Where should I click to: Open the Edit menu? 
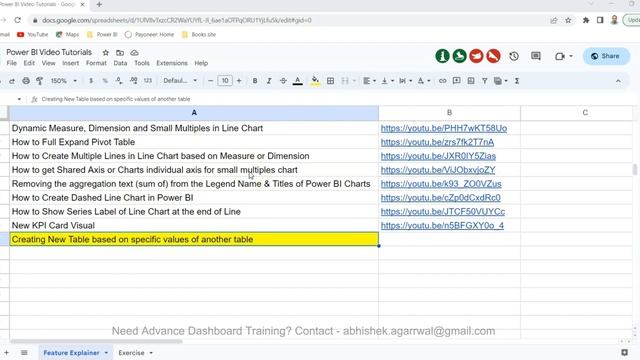click(29, 63)
